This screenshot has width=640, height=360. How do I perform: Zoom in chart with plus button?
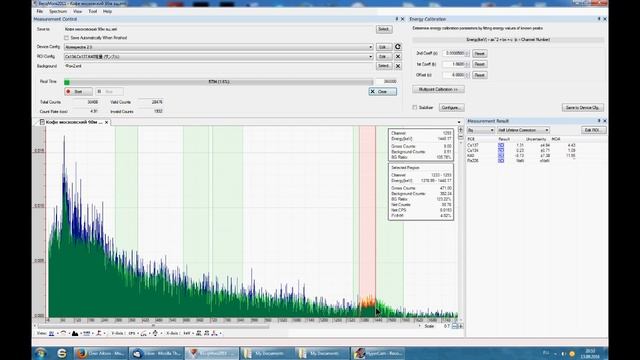point(460,130)
